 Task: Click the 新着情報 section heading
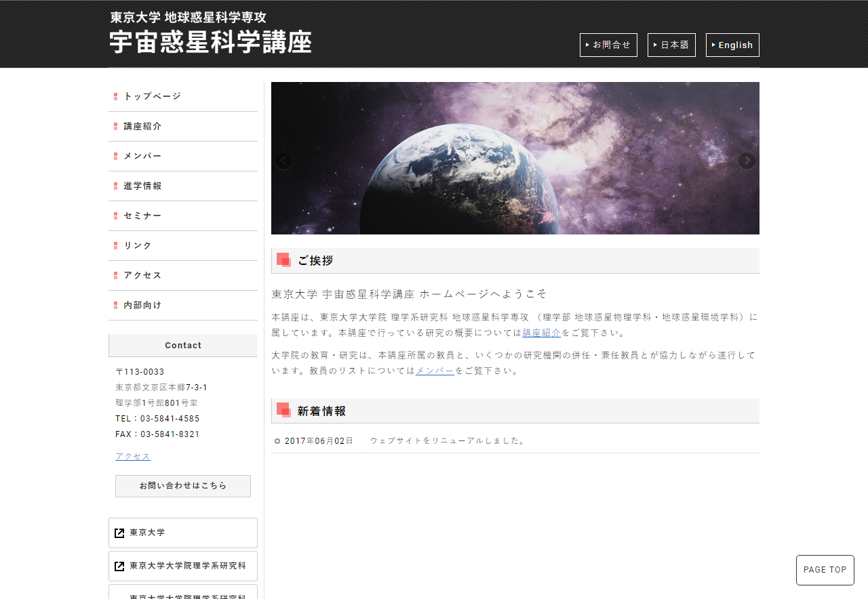click(x=515, y=411)
